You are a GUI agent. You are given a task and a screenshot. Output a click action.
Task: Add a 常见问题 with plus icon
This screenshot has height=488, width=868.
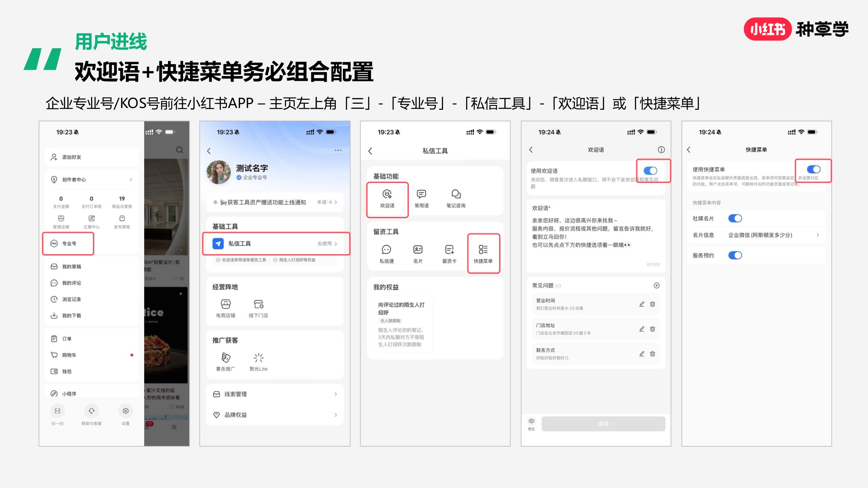pyautogui.click(x=656, y=285)
